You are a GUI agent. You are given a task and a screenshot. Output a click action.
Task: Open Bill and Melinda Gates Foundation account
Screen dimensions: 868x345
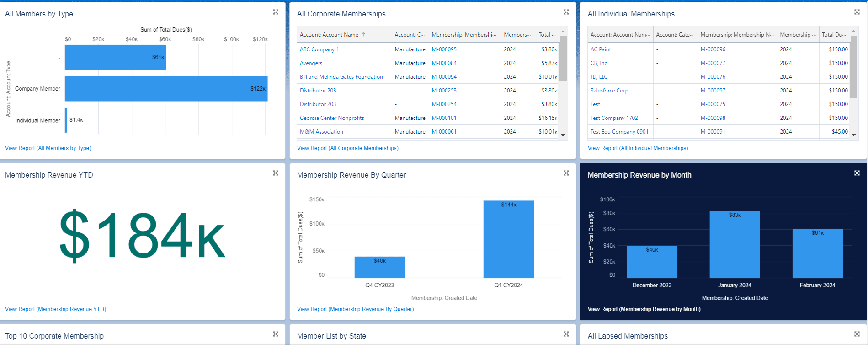[341, 77]
